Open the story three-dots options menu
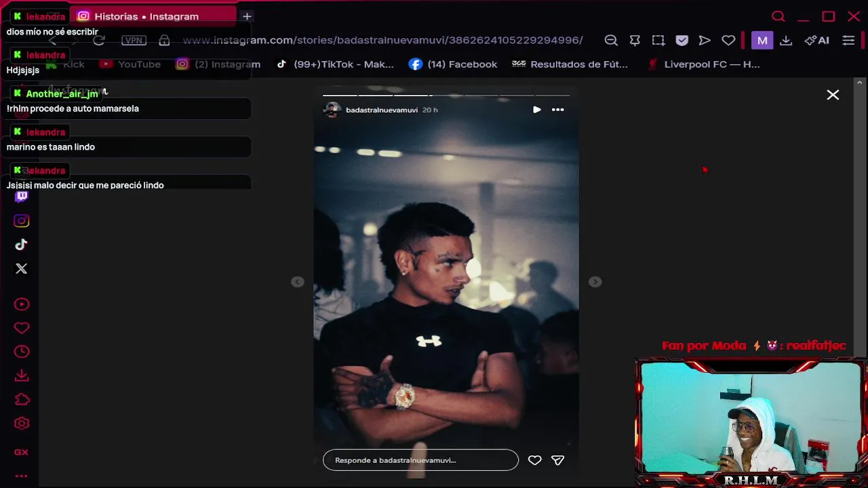The height and width of the screenshot is (488, 868). [x=558, y=110]
